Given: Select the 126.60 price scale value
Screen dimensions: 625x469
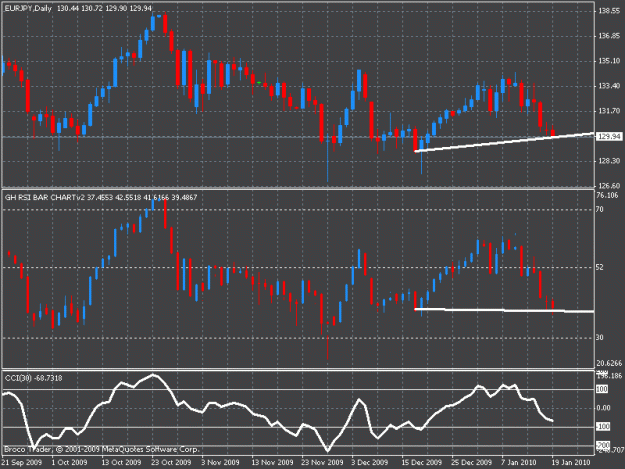Looking at the screenshot, I should 609,185.
